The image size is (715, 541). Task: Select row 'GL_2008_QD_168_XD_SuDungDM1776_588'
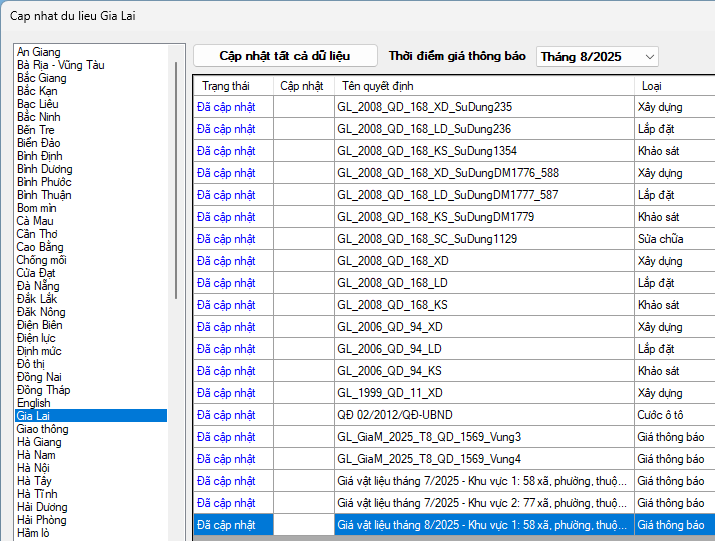click(x=454, y=172)
